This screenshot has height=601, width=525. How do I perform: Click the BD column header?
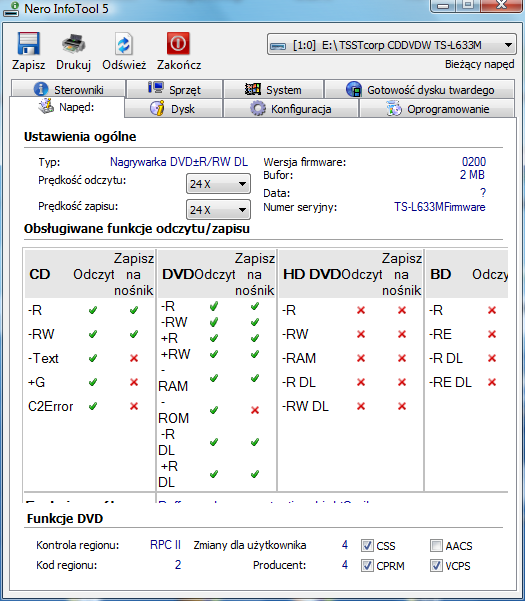(x=441, y=274)
